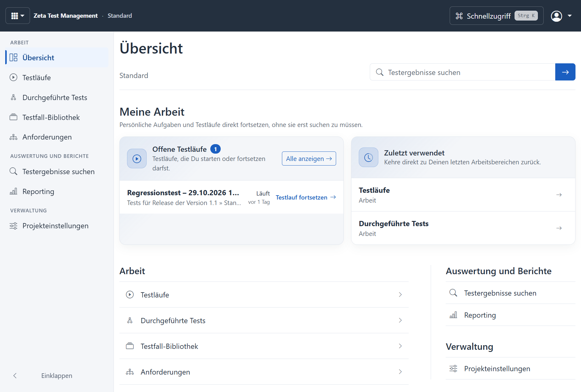The image size is (581, 392).
Task: Click the user avatar icon
Action: 557,16
